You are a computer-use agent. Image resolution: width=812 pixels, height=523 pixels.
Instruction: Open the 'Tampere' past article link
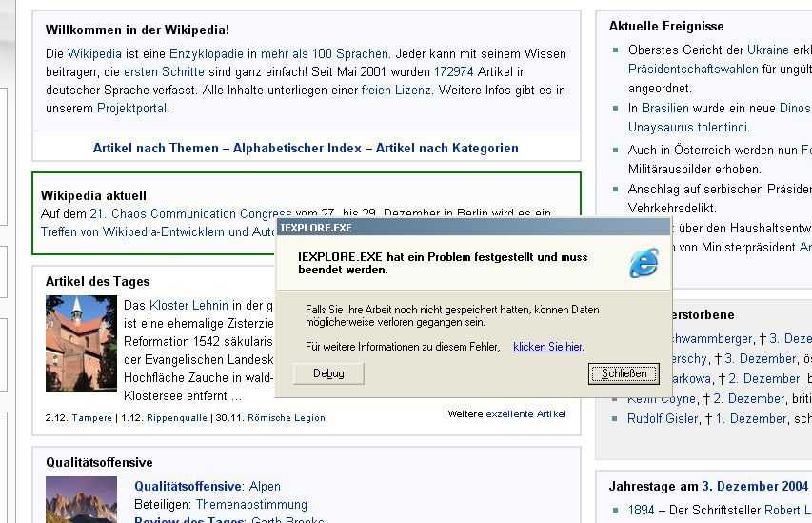coord(91,418)
